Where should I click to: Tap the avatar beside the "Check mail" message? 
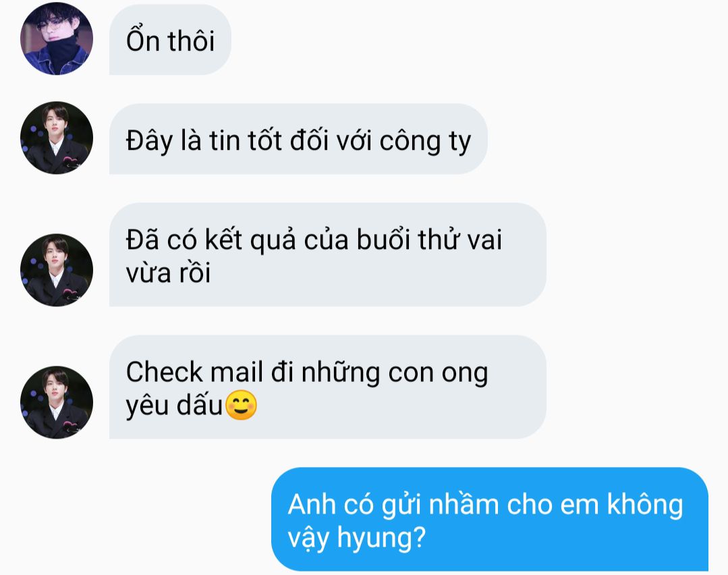tap(57, 402)
